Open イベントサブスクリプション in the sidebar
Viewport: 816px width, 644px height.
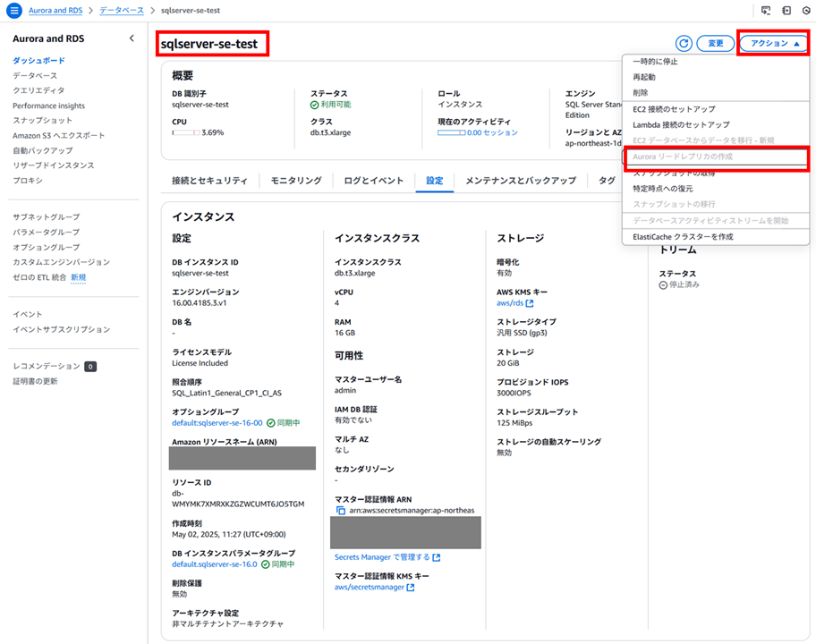coord(62,329)
